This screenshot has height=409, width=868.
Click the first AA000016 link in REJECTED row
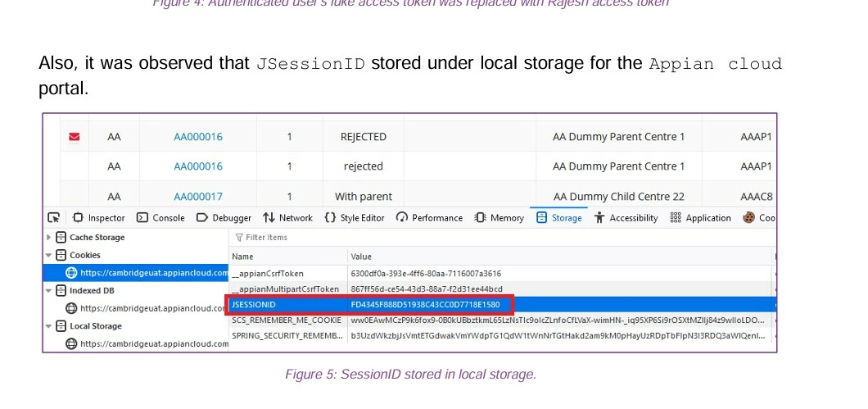tap(198, 136)
